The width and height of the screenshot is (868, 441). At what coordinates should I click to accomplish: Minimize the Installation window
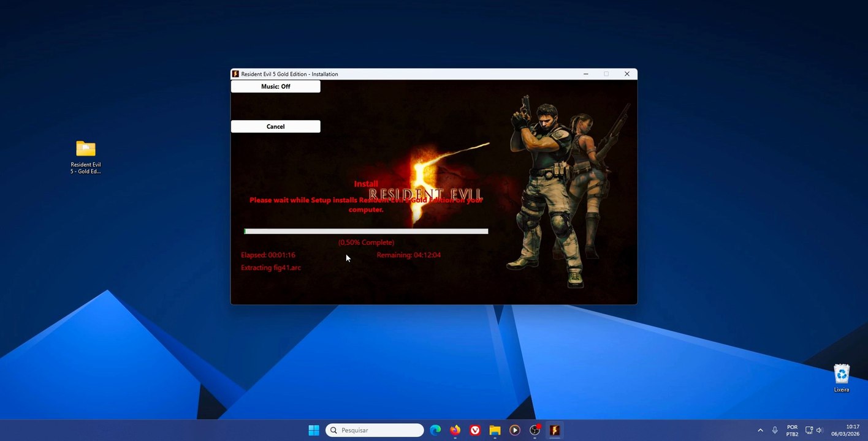coord(585,74)
